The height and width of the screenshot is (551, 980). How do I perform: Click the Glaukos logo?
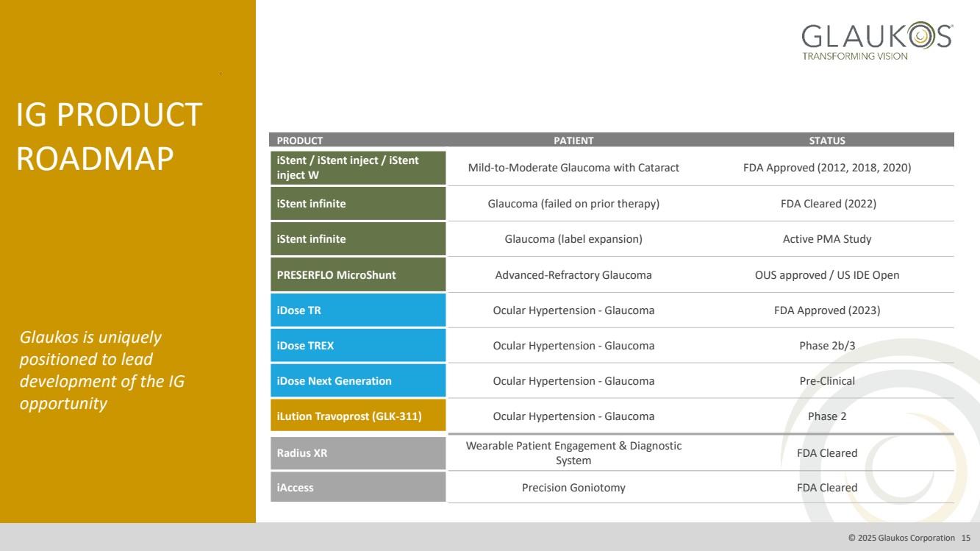pyautogui.click(x=876, y=41)
